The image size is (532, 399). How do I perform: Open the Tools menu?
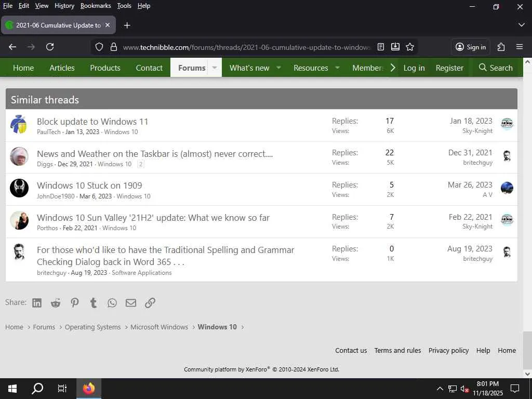(x=124, y=6)
